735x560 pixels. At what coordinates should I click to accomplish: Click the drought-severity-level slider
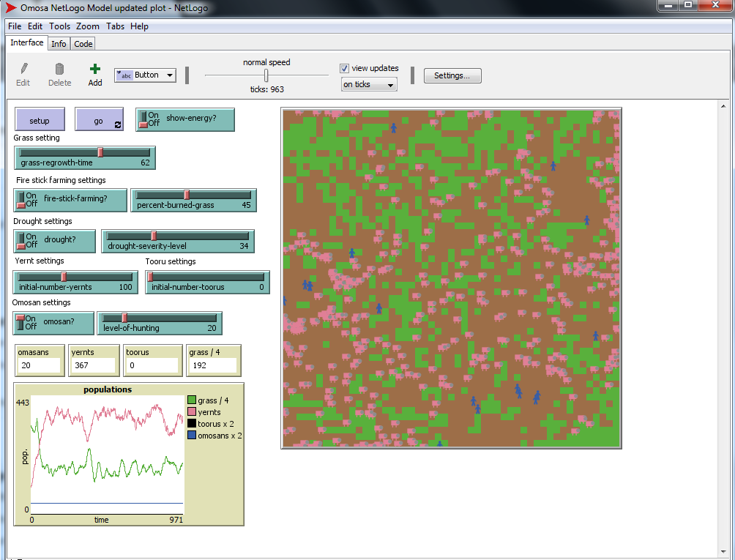click(x=178, y=242)
